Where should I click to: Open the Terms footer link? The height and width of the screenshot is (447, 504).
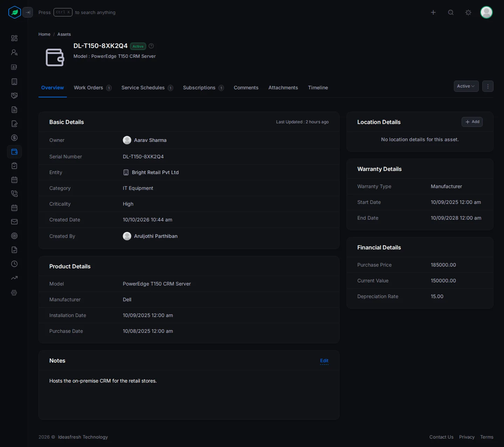coord(487,437)
